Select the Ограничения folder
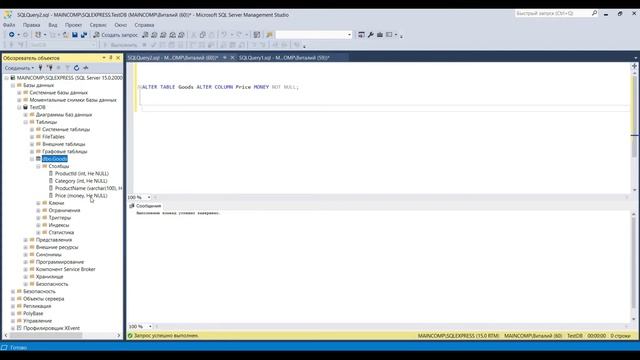The image size is (640, 360). (64, 210)
